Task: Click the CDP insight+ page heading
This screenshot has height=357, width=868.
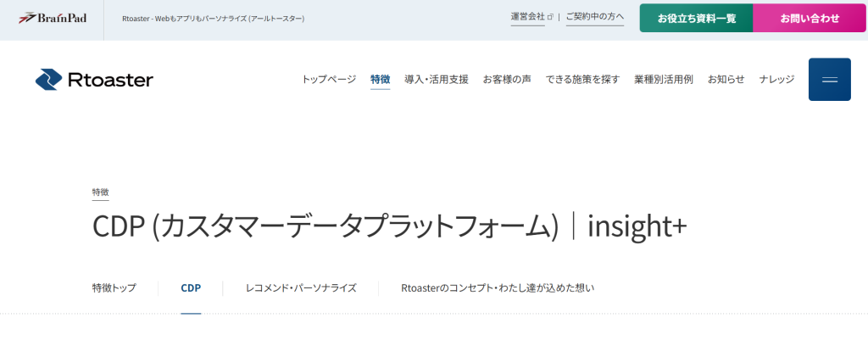Action: point(389,227)
